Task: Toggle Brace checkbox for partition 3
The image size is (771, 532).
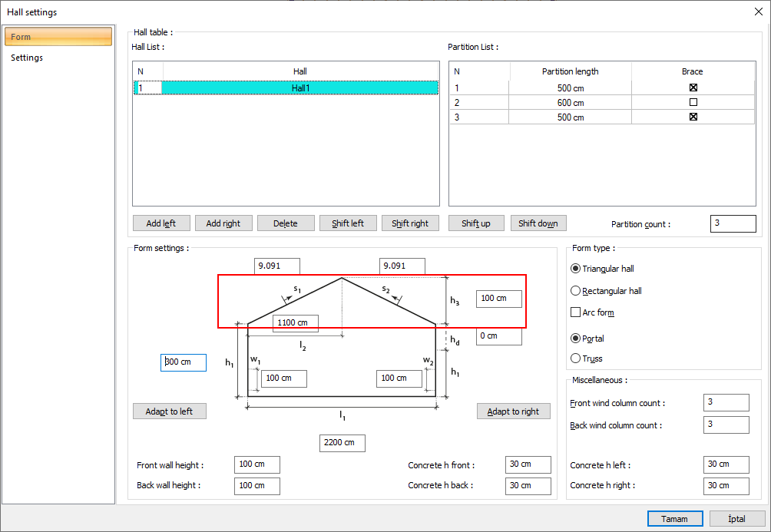Action: coord(693,117)
